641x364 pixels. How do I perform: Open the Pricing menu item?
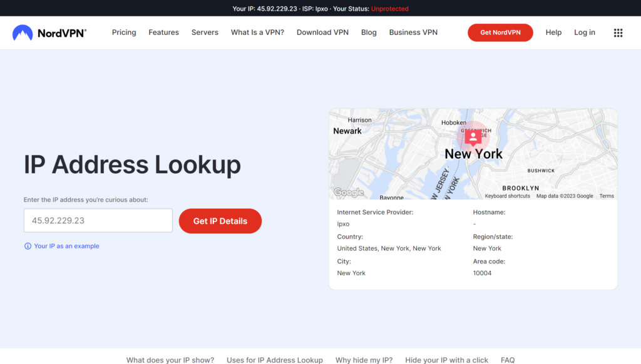pos(124,33)
